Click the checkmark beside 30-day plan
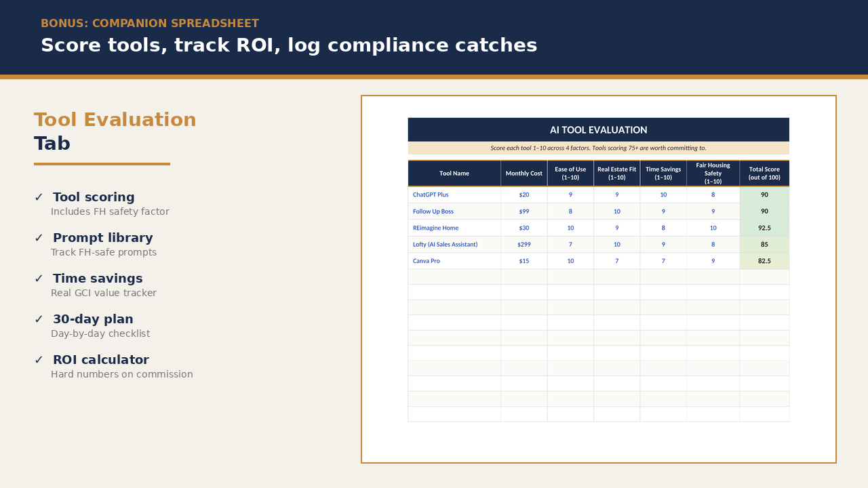 click(x=39, y=319)
